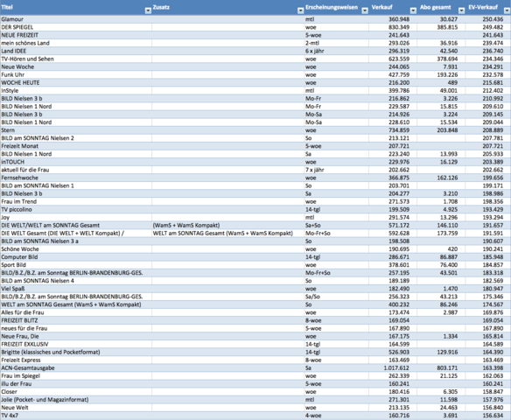Select the Schöne Woche title cell
This screenshot has height=420, width=511.
click(x=76, y=249)
